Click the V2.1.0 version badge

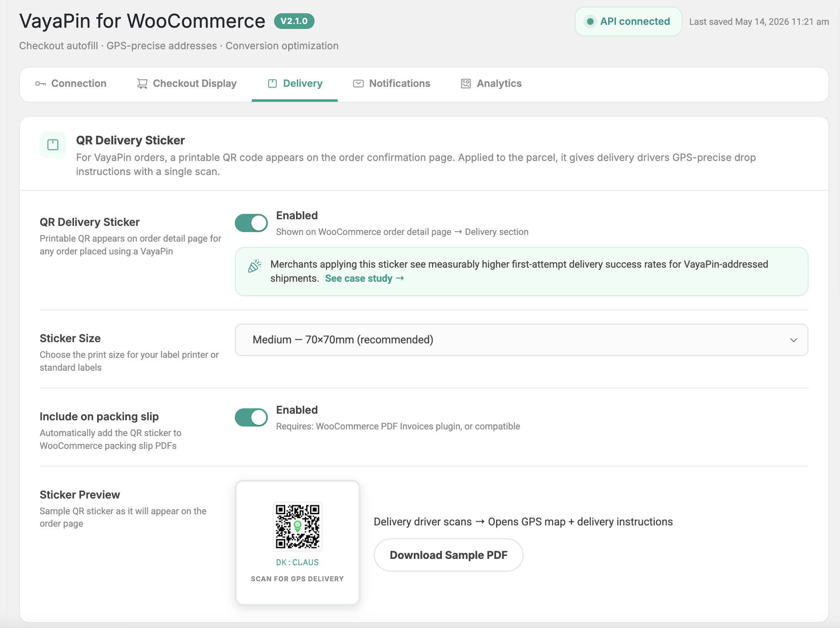pyautogui.click(x=294, y=21)
